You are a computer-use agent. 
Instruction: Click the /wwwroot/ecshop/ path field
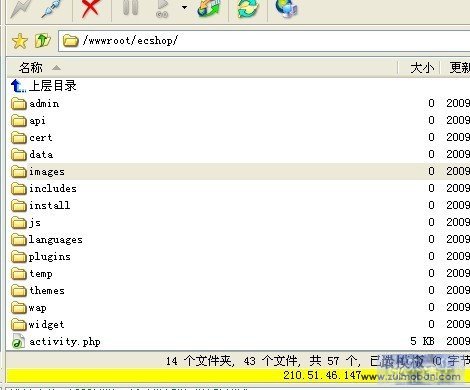(264, 41)
